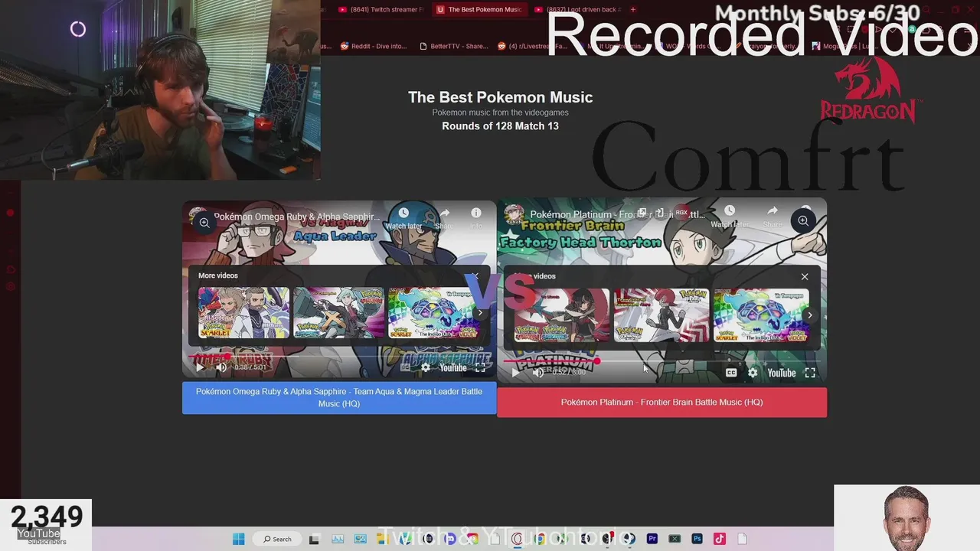Show next suggestions in the left More videos panel
The height and width of the screenshot is (551, 980).
(x=480, y=313)
